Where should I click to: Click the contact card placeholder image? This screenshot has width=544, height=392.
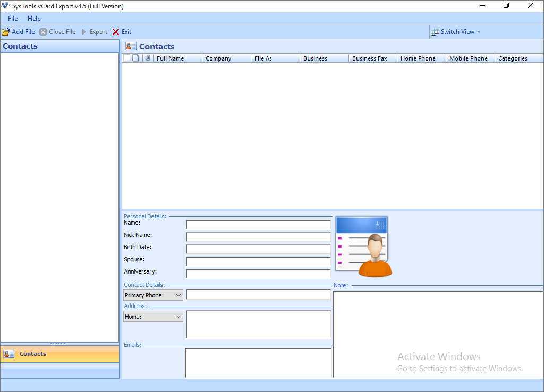pos(362,245)
